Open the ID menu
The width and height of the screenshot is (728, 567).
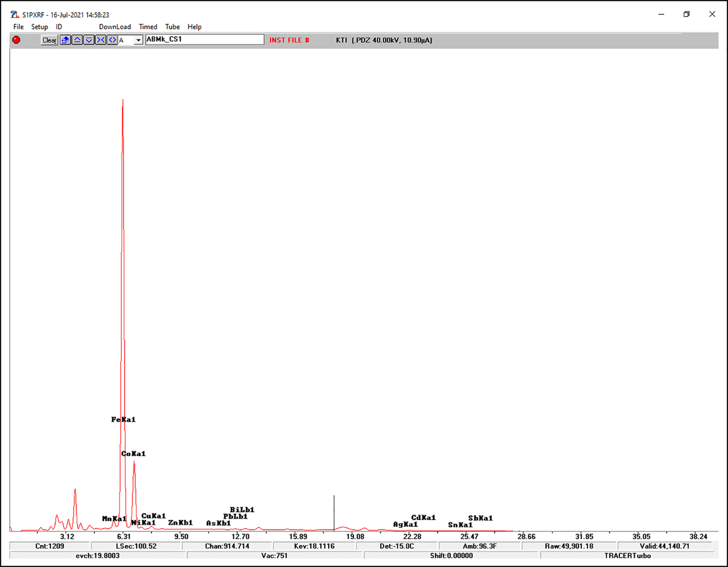[x=59, y=27]
